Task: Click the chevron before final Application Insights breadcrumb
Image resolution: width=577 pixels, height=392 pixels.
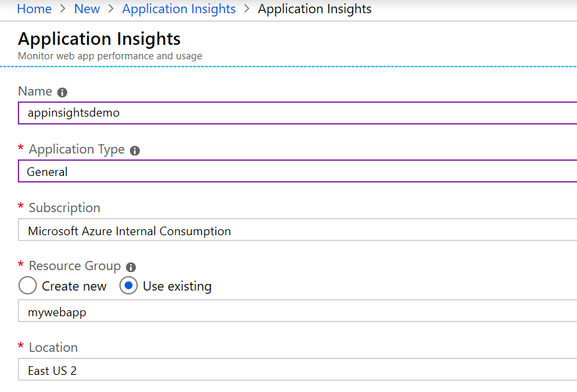Action: click(247, 9)
